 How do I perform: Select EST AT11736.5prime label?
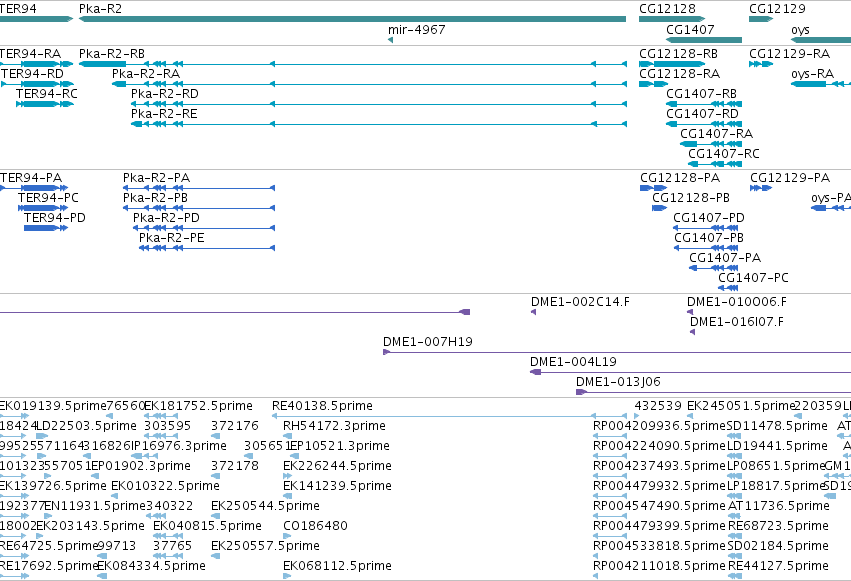(x=778, y=506)
